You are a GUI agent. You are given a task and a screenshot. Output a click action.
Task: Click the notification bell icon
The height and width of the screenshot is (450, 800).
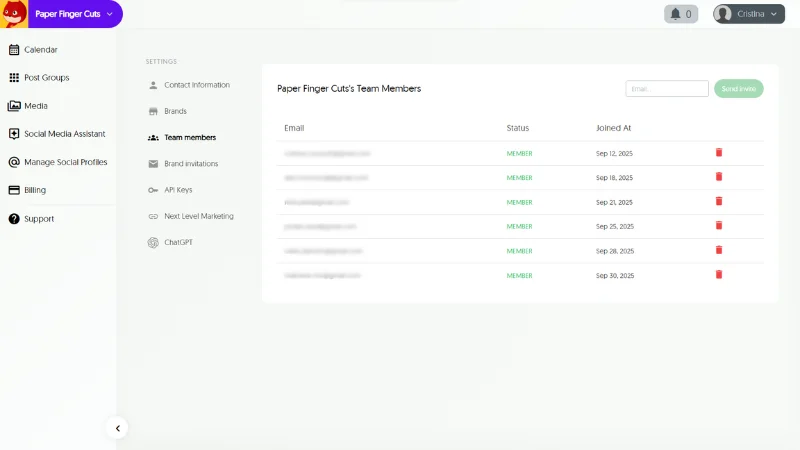point(675,14)
